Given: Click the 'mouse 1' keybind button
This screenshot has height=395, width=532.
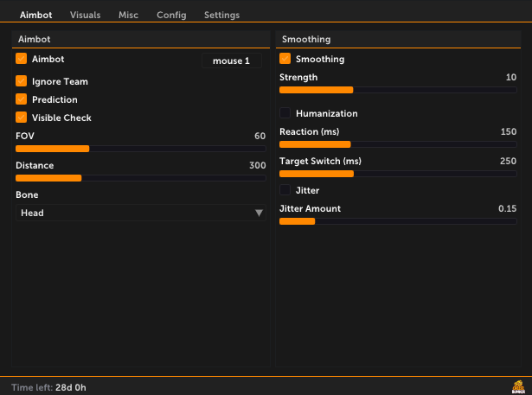Looking at the screenshot, I should [231, 61].
